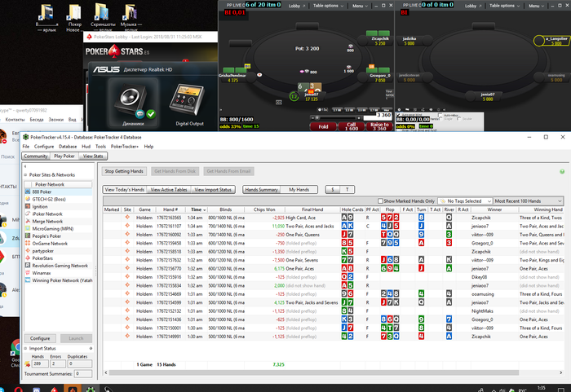Collapse Poker Sites & Networks section
Viewport: 571px width, 392px height.
pos(25,175)
